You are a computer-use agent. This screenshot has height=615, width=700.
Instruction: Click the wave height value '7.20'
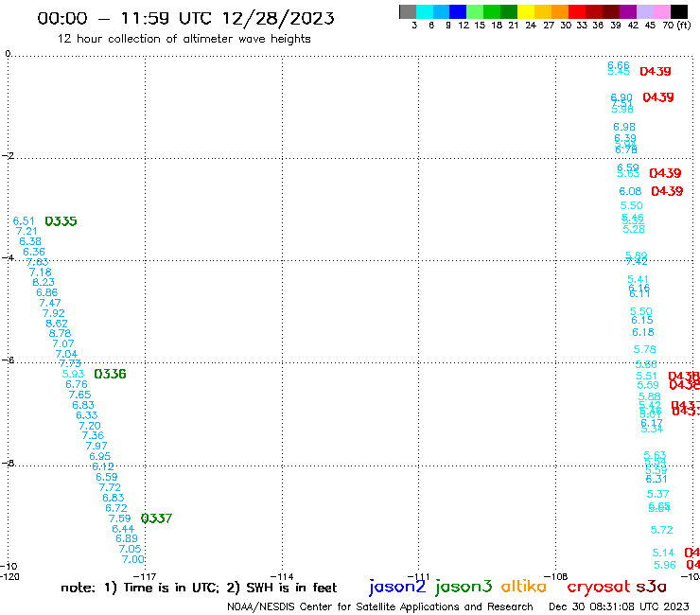tap(90, 426)
